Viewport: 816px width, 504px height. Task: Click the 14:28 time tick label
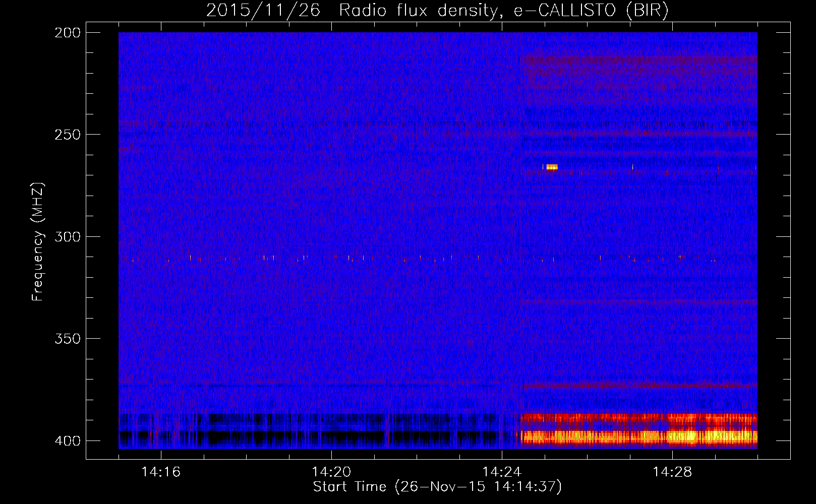point(672,472)
